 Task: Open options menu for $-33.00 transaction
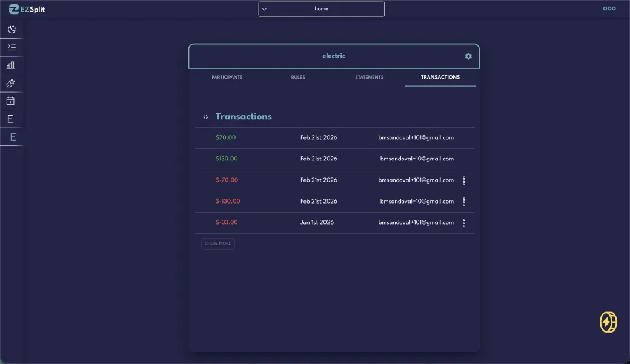[x=464, y=222]
